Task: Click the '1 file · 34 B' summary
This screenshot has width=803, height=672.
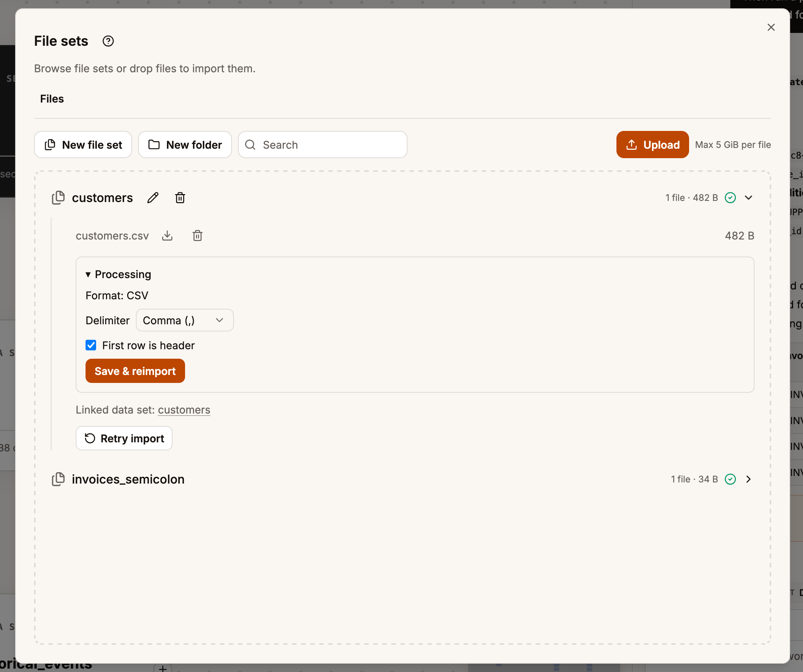Action: pos(694,479)
